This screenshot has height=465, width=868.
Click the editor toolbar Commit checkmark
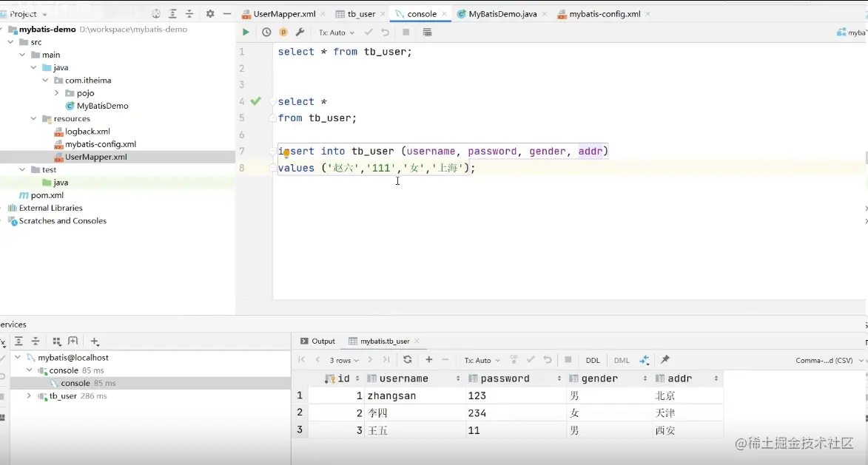(368, 32)
